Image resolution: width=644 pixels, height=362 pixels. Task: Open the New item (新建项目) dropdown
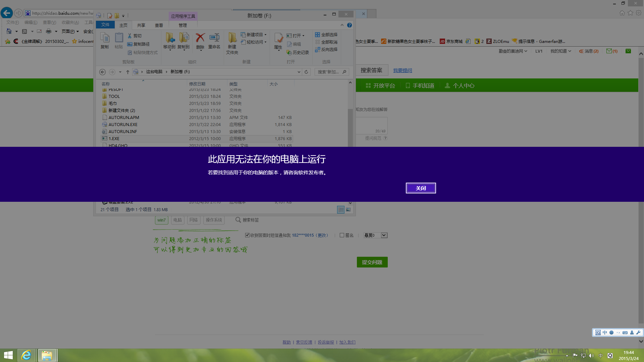pyautogui.click(x=254, y=35)
